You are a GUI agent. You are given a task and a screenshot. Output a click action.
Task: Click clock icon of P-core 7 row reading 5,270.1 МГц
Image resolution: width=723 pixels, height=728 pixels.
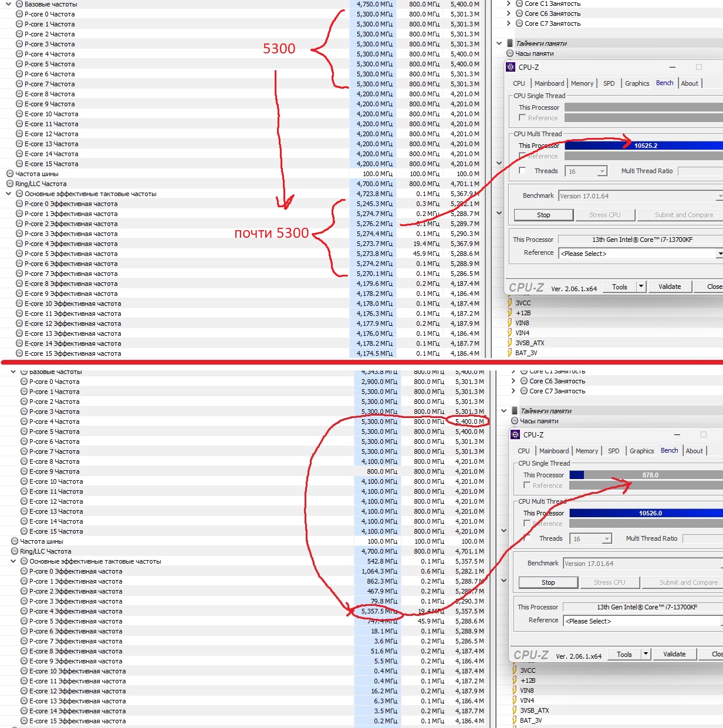[19, 274]
